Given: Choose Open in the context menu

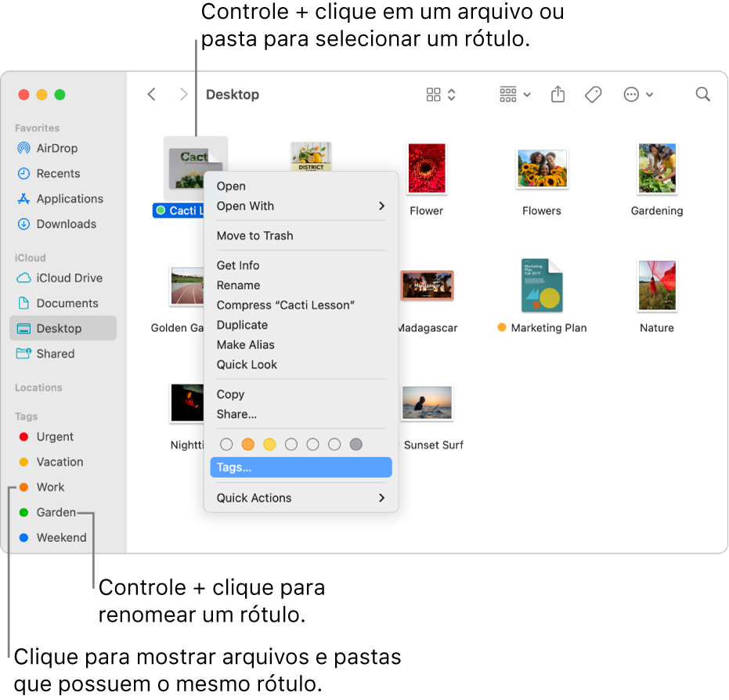Looking at the screenshot, I should (x=301, y=186).
